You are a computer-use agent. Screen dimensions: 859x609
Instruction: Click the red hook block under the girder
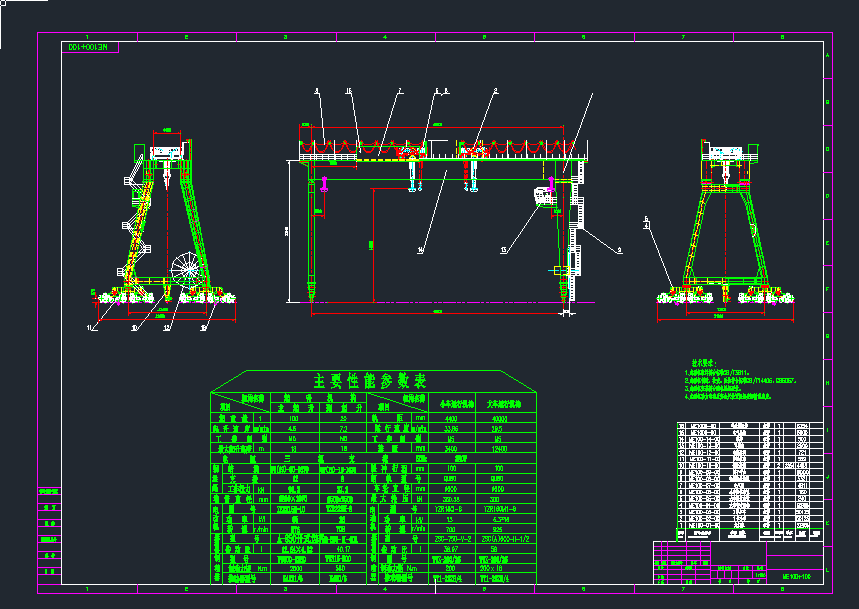(x=466, y=176)
